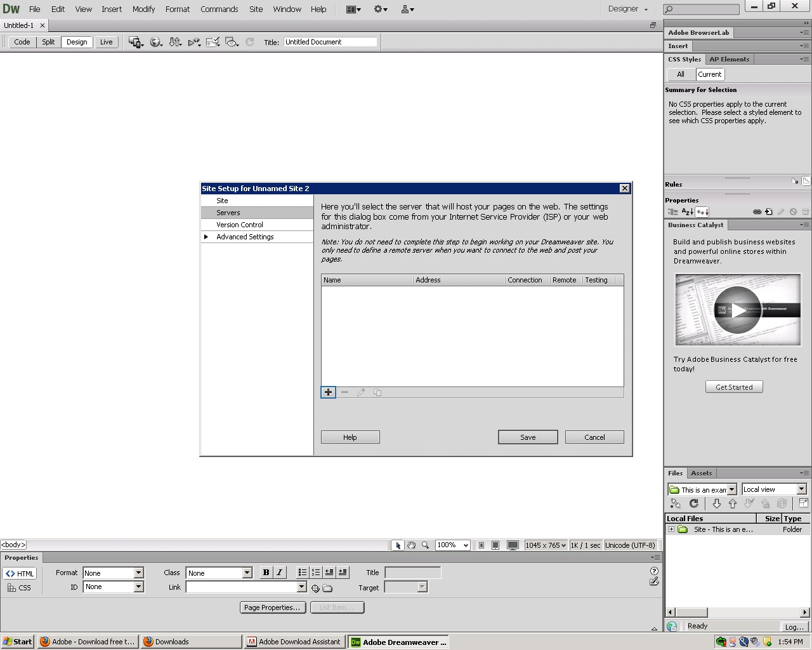
Task: Switch to tablet size window icon
Action: 495,545
